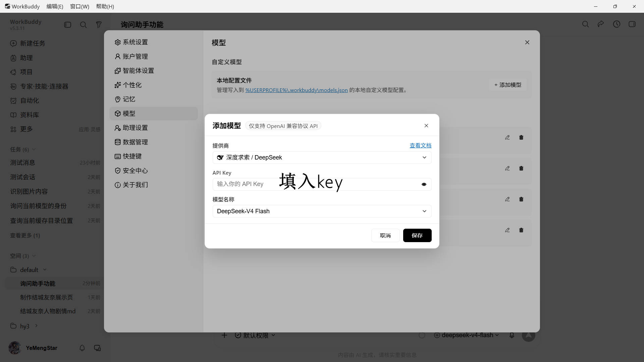Delete the last custom model row
The image size is (644, 362).
[521, 230]
